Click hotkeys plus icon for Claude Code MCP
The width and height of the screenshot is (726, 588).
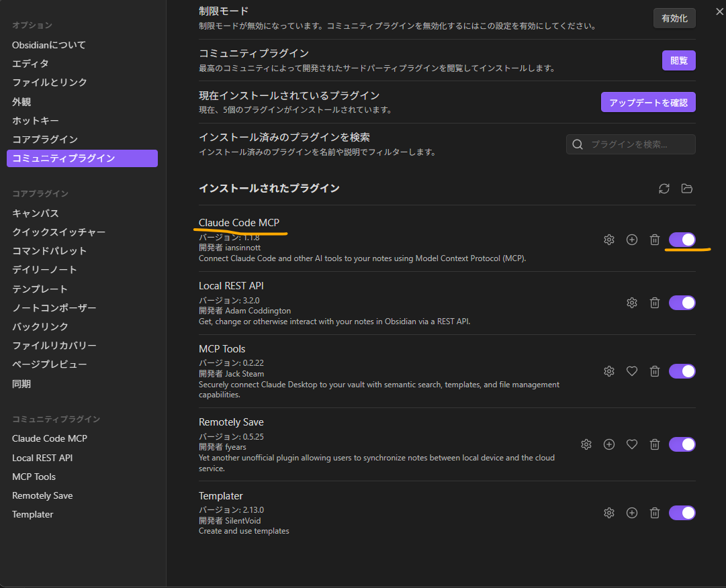click(631, 240)
